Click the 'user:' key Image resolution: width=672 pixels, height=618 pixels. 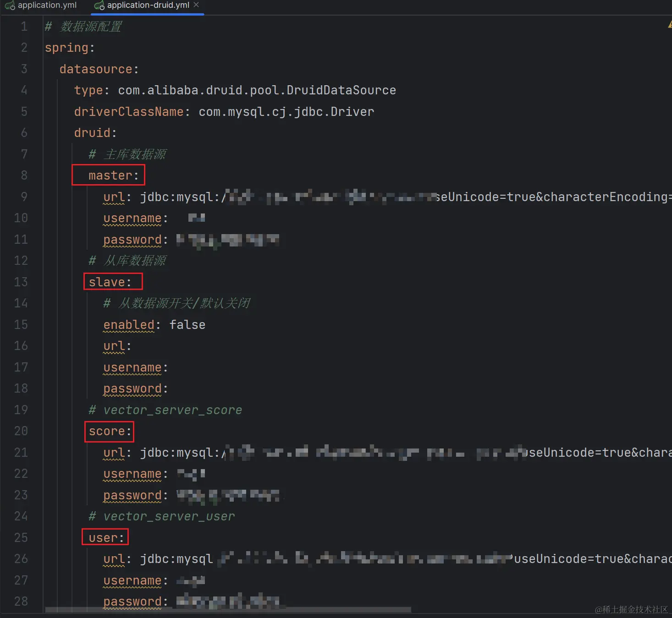(106, 538)
